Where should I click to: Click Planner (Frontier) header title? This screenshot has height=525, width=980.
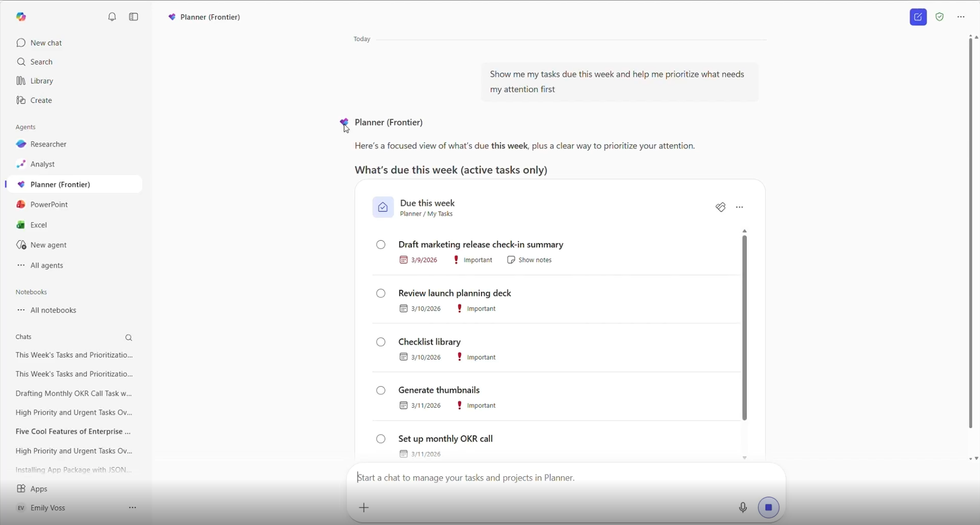tap(210, 17)
